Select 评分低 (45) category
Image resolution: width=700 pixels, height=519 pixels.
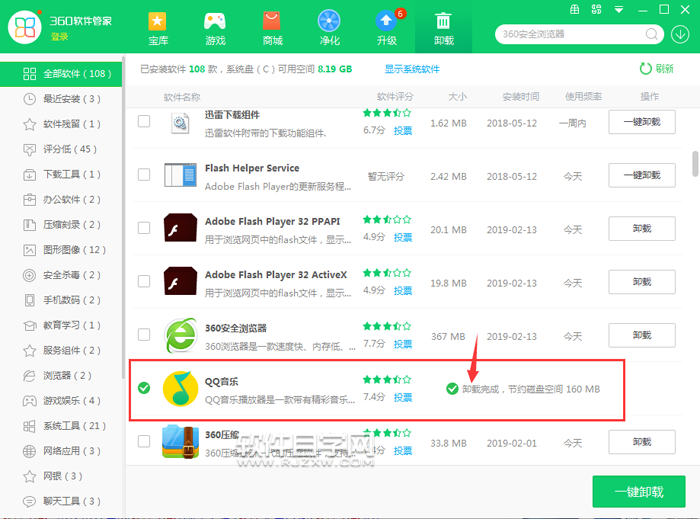[62, 149]
